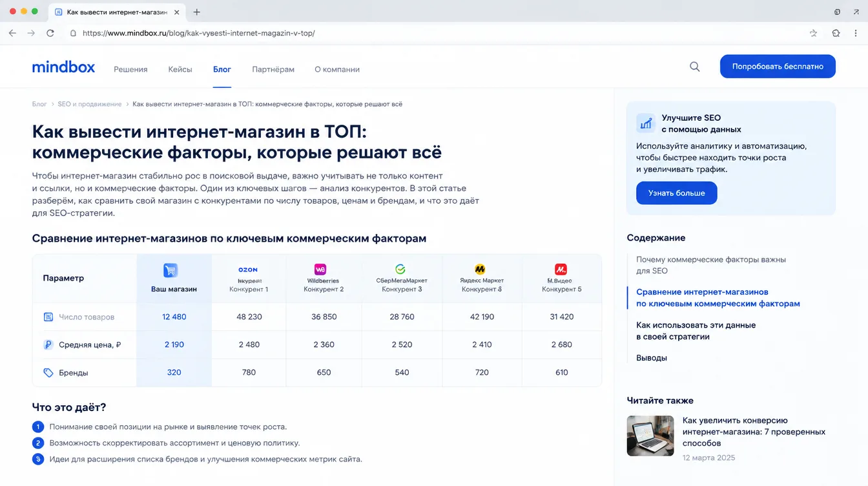Click the laptop thumbnail under "Читайте также"

[x=650, y=436]
